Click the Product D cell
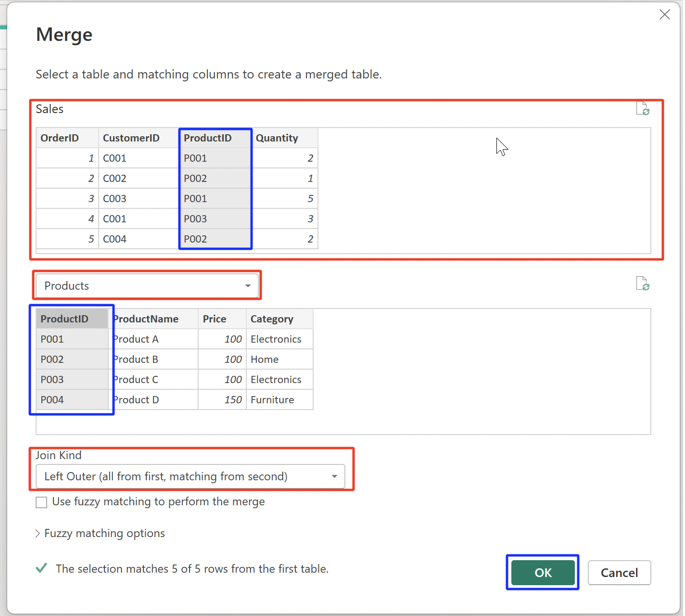Screen dimensions: 685x616 tap(153, 400)
